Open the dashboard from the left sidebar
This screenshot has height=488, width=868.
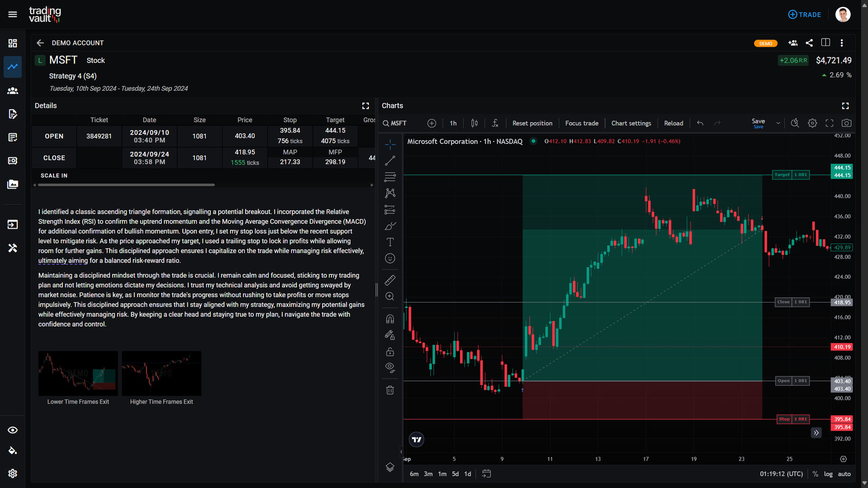[12, 43]
